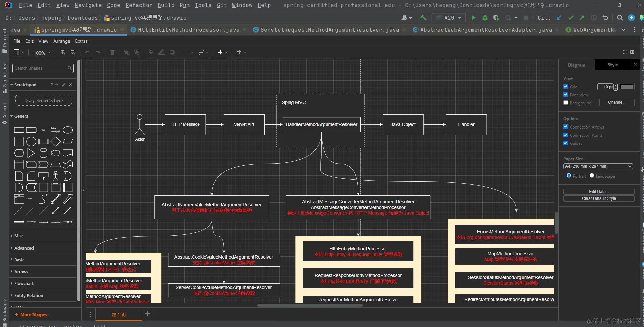Select the diamond shape in General palette
The image size is (644, 327).
(55, 141)
